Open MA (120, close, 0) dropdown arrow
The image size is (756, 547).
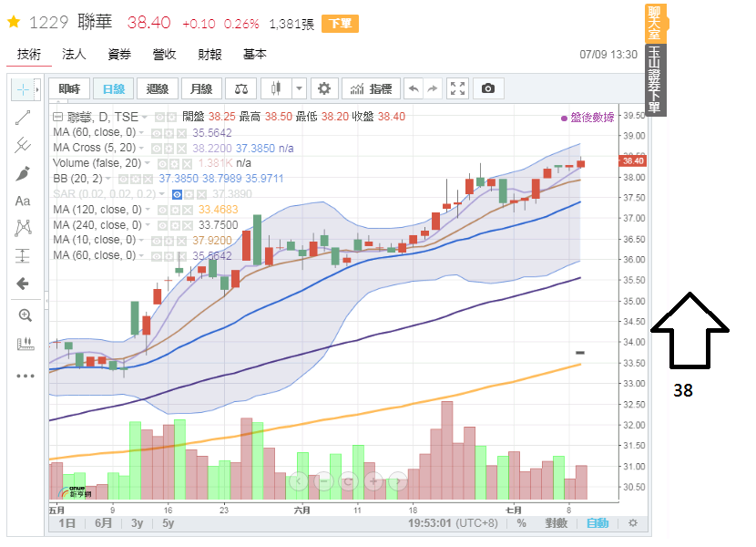coord(147,210)
